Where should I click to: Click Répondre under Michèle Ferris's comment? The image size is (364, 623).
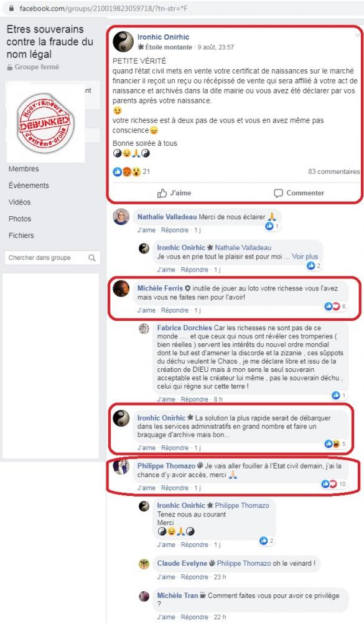pos(175,310)
